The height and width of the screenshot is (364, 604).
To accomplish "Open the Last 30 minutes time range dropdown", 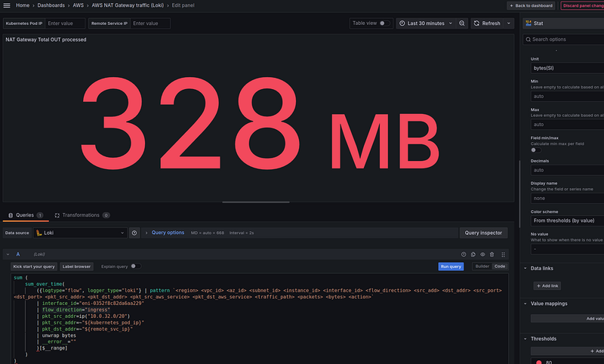I will pyautogui.click(x=426, y=23).
